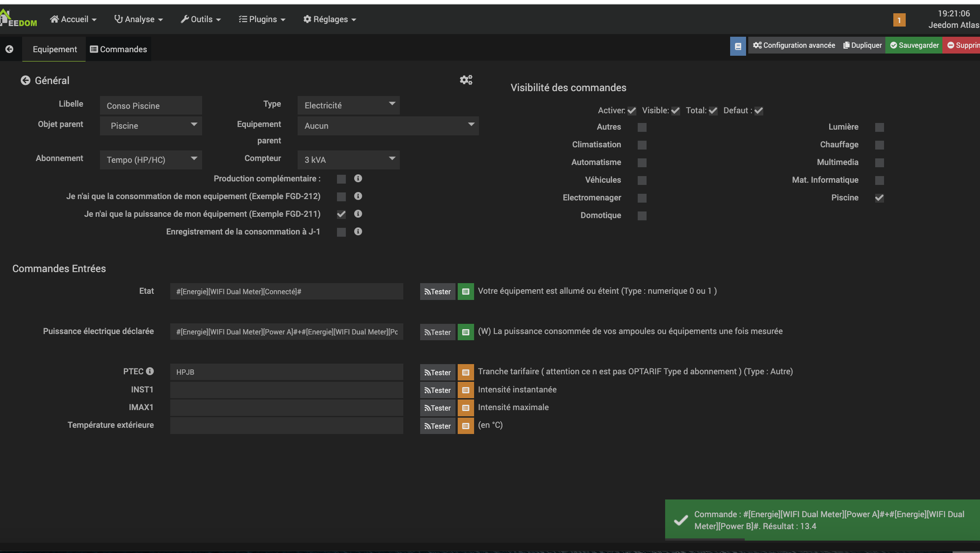
Task: Open the Compteur 3 kVA dropdown
Action: pyautogui.click(x=348, y=160)
